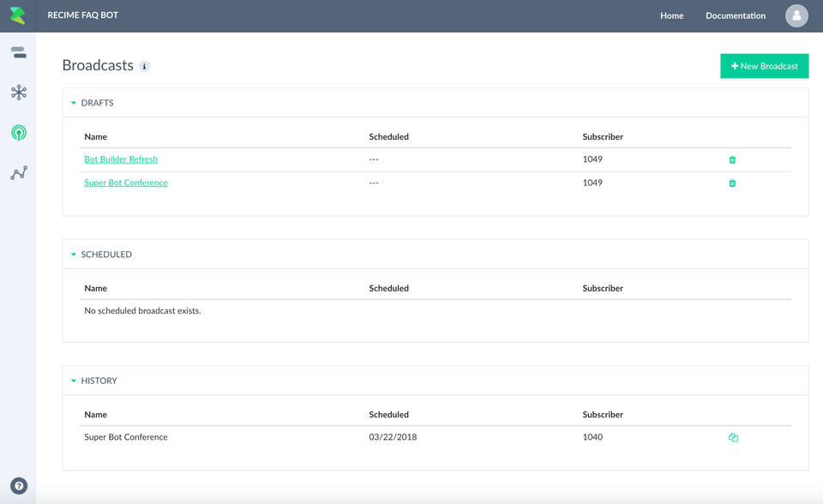Duplicate the Super Bot Conference history broadcast
Image resolution: width=823 pixels, height=504 pixels.
coord(732,437)
